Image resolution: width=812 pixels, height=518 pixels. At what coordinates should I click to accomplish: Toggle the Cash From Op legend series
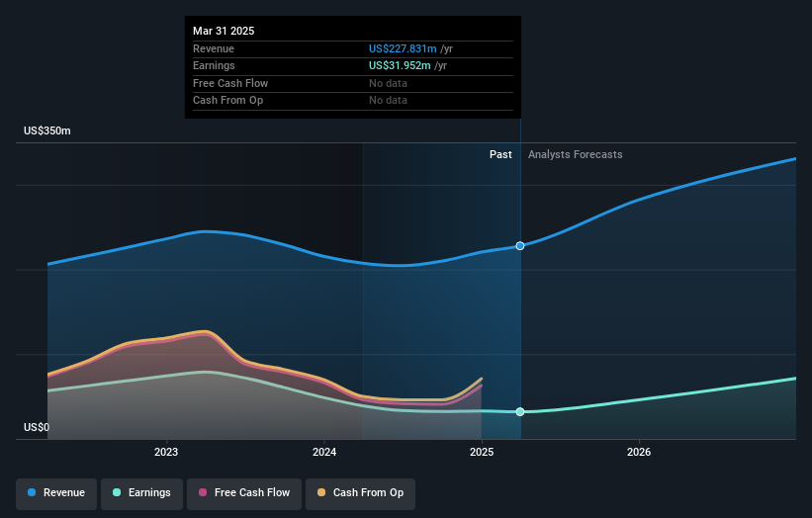[x=360, y=493]
